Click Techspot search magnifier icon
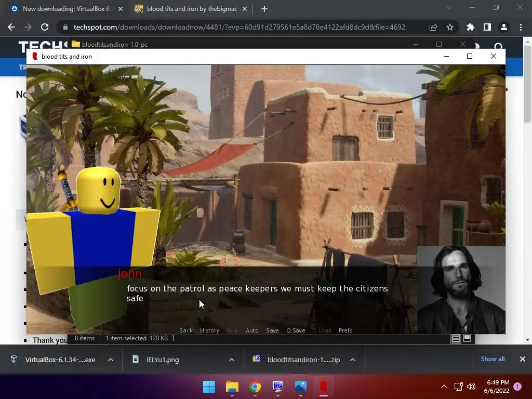This screenshot has width=532, height=399. point(498,46)
